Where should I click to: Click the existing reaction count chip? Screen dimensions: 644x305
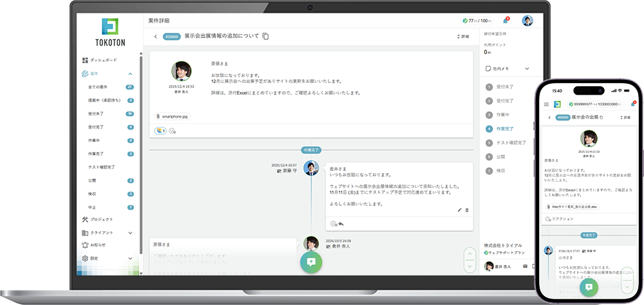coord(160,131)
